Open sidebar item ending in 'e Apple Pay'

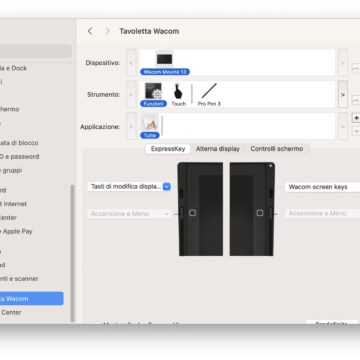(17, 231)
